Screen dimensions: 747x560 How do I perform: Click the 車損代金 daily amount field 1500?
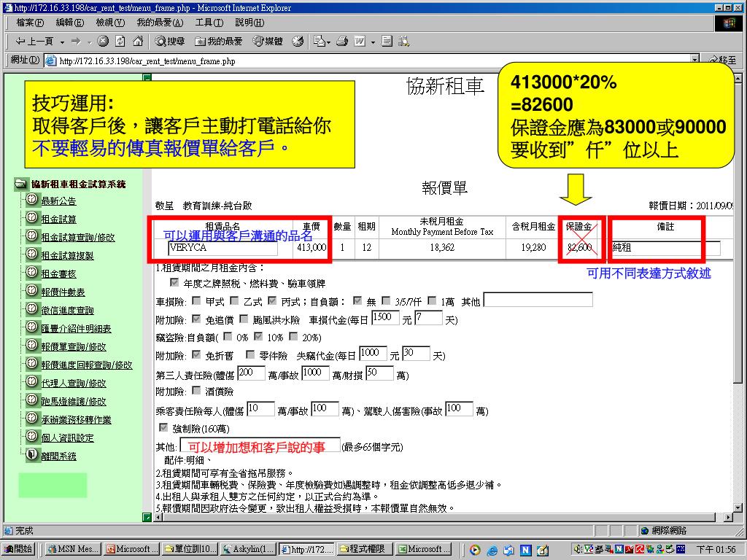385,318
